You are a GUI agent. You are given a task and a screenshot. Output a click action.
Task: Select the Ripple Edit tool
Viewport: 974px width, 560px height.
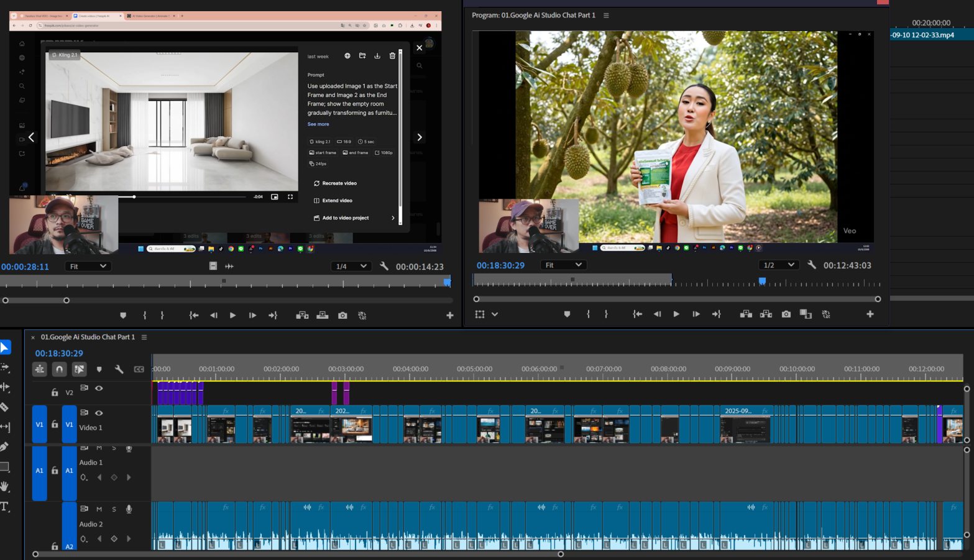pyautogui.click(x=4, y=387)
